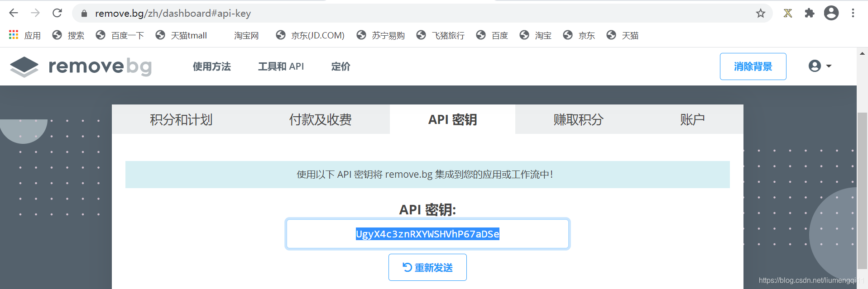Open the 淘宝 bookmark
868x289 pixels.
pyautogui.click(x=536, y=35)
